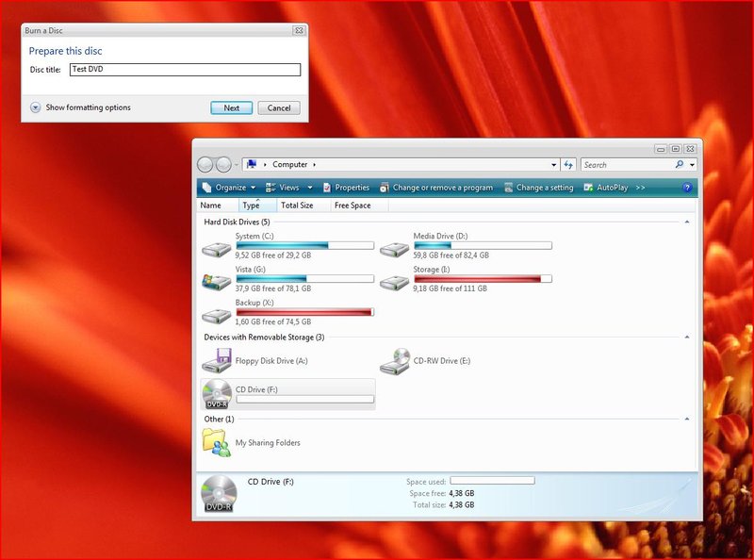Select the Media Drive (D:) icon
754x560 pixels.
coord(394,250)
